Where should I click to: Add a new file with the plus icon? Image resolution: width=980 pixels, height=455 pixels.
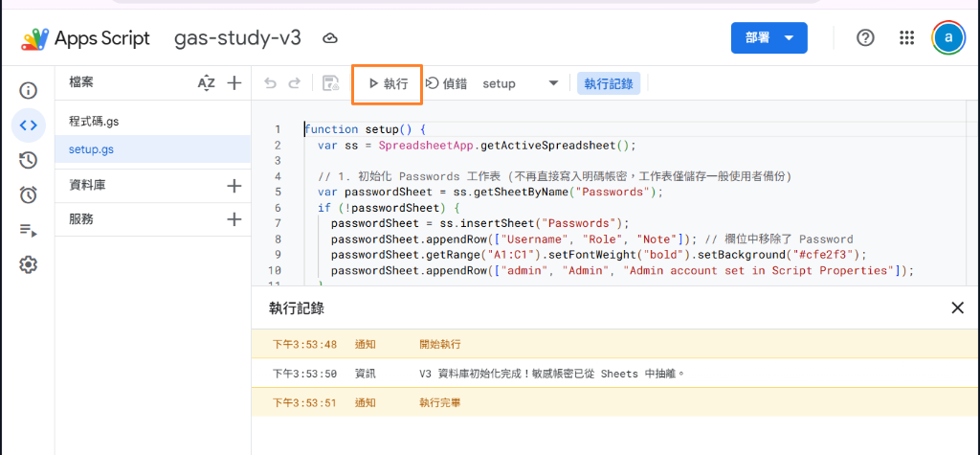234,82
